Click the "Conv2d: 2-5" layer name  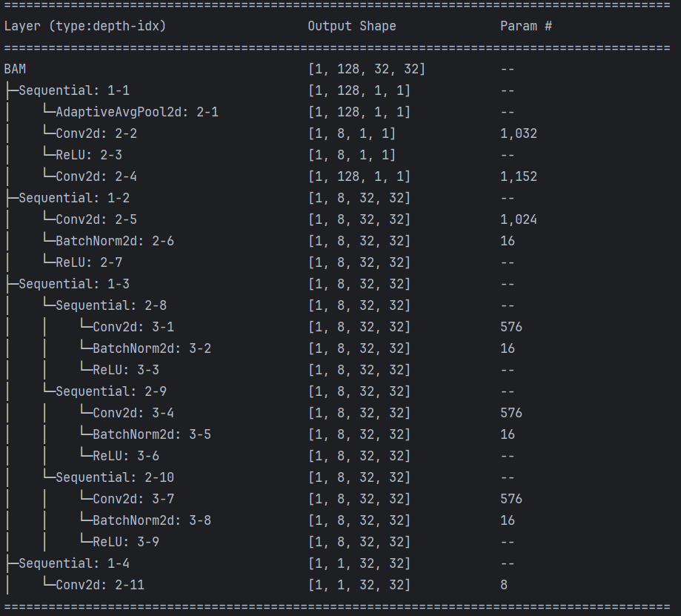point(96,219)
